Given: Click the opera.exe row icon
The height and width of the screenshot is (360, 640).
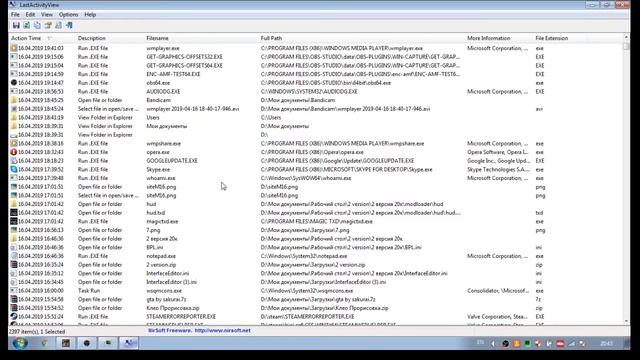Looking at the screenshot, I should click(13, 152).
